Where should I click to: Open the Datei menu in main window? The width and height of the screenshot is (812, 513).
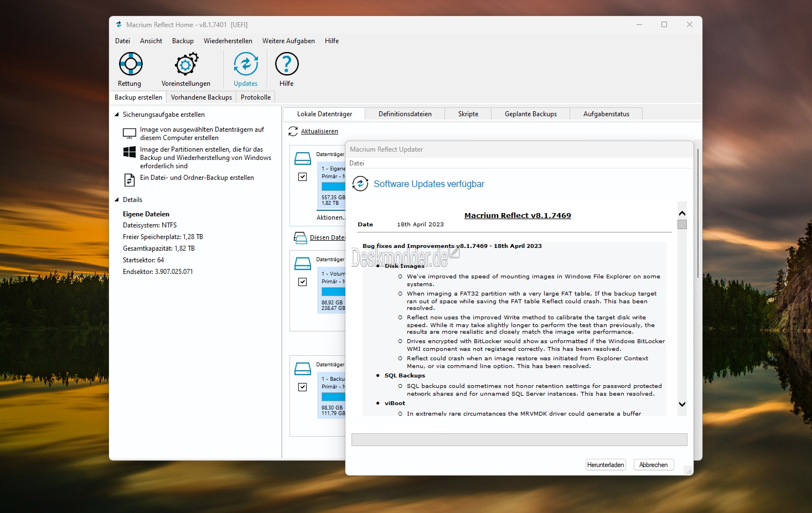pos(122,41)
